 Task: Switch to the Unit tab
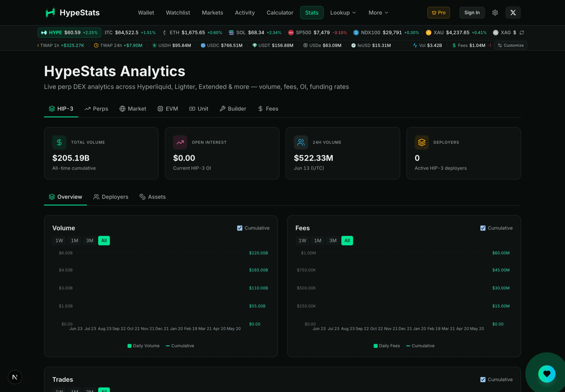[199, 109]
